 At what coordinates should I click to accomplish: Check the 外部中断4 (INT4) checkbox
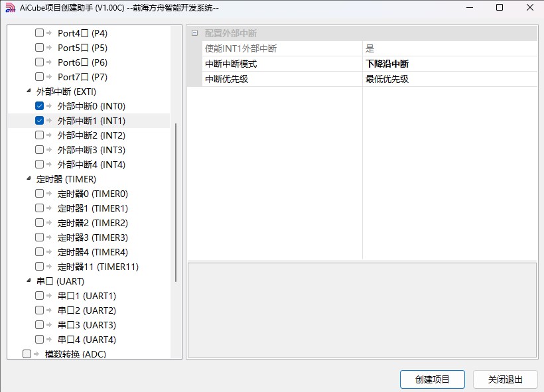[40, 164]
